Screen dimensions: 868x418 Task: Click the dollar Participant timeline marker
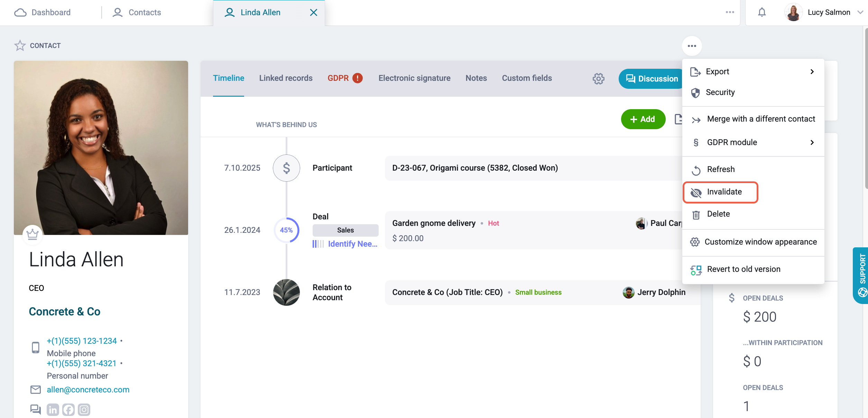click(286, 168)
